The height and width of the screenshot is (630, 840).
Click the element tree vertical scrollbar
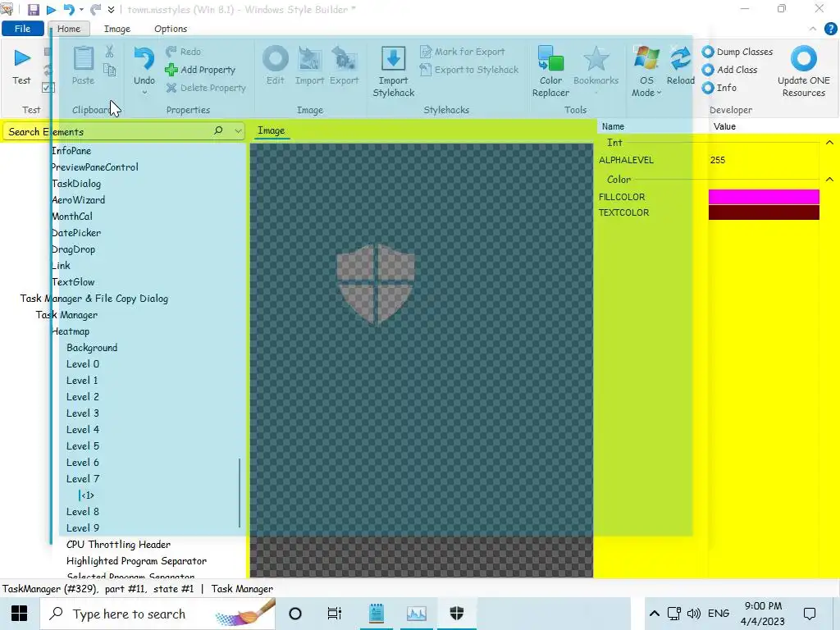[x=239, y=493]
